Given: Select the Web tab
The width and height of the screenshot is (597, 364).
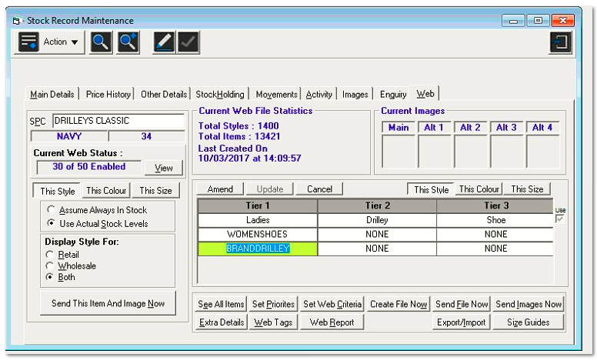Looking at the screenshot, I should click(425, 93).
